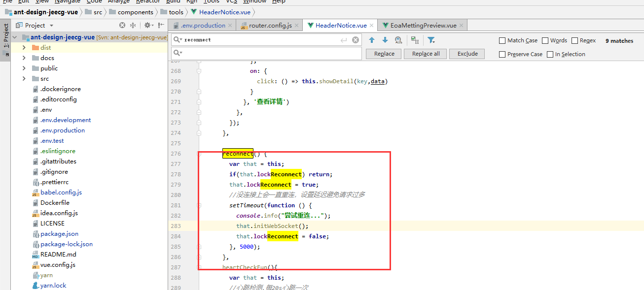Enable the Regex checkbox
The height and width of the screenshot is (290, 644).
(x=575, y=41)
